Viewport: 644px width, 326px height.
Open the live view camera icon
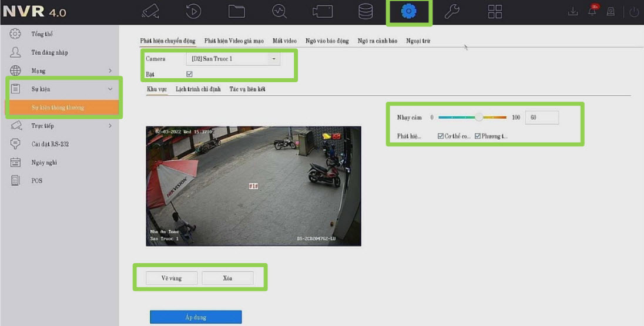coord(150,12)
